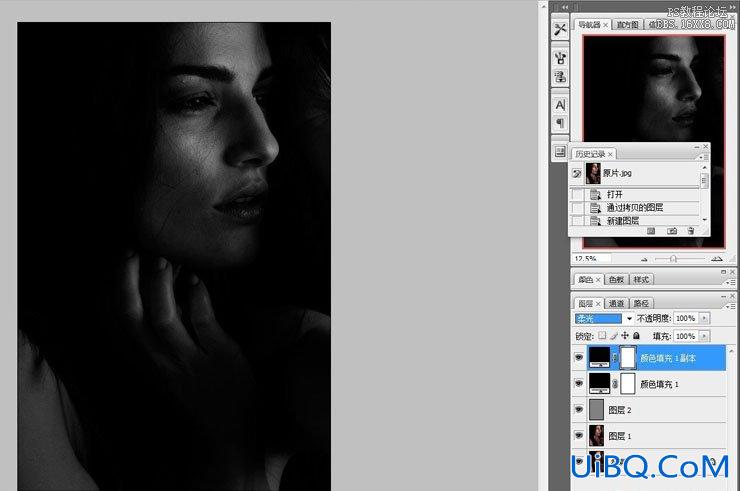Switch to the 直方图 histogram tab
This screenshot has width=740, height=491.
[x=627, y=25]
